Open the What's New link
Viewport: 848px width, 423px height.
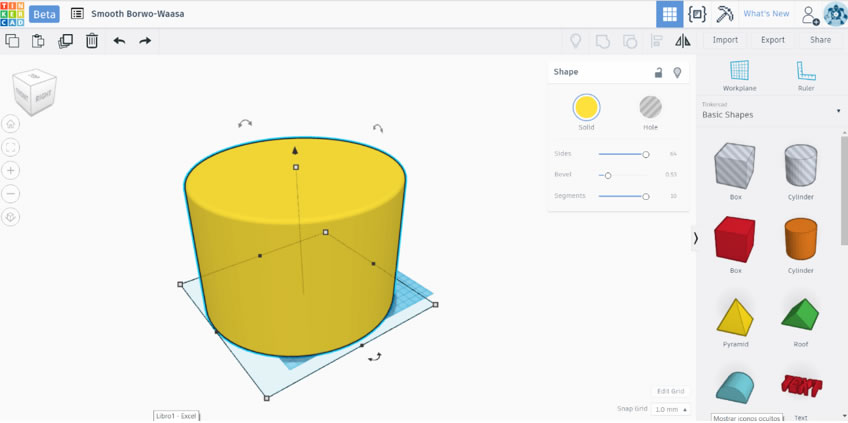pos(766,14)
